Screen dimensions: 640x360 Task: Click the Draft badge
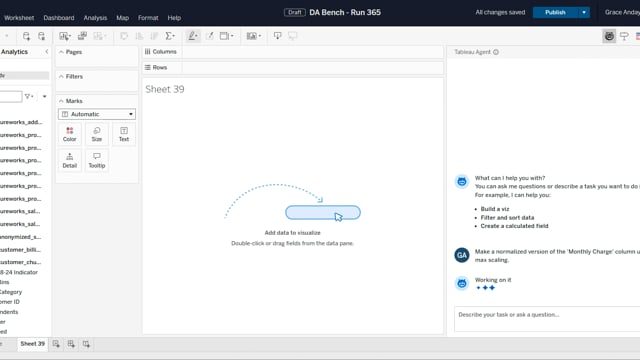(295, 12)
